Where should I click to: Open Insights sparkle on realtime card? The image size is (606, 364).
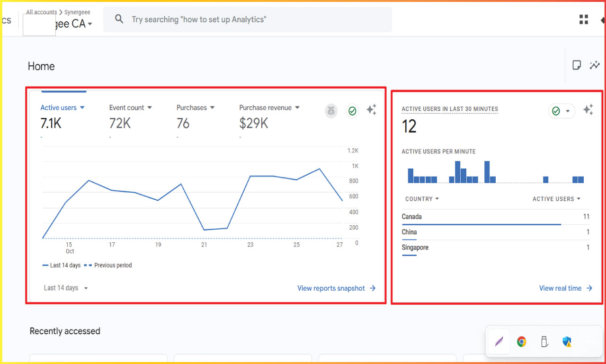588,109
